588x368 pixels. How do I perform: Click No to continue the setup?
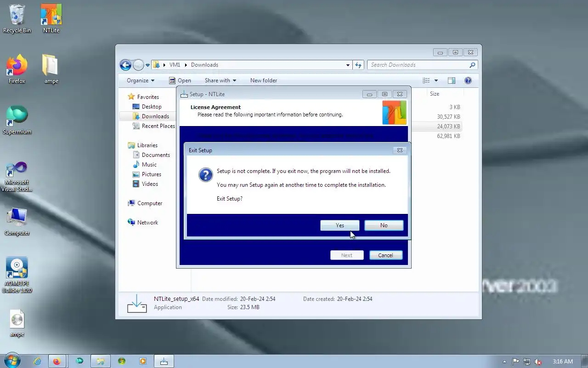click(x=384, y=225)
